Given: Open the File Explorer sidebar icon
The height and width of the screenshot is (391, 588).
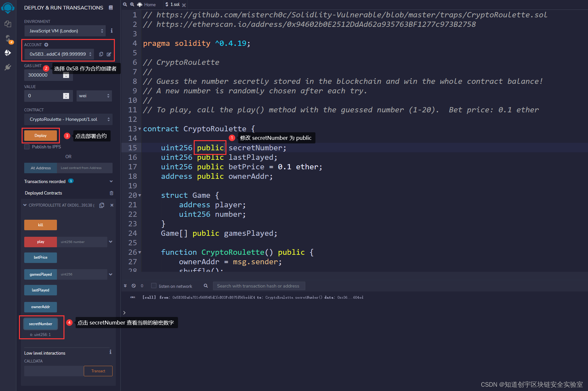Looking at the screenshot, I should tap(8, 24).
